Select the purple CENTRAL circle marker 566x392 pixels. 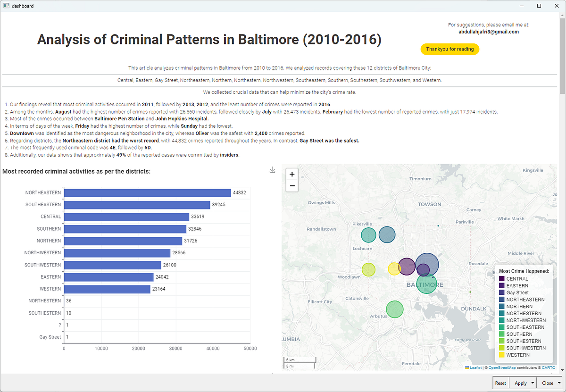407,267
